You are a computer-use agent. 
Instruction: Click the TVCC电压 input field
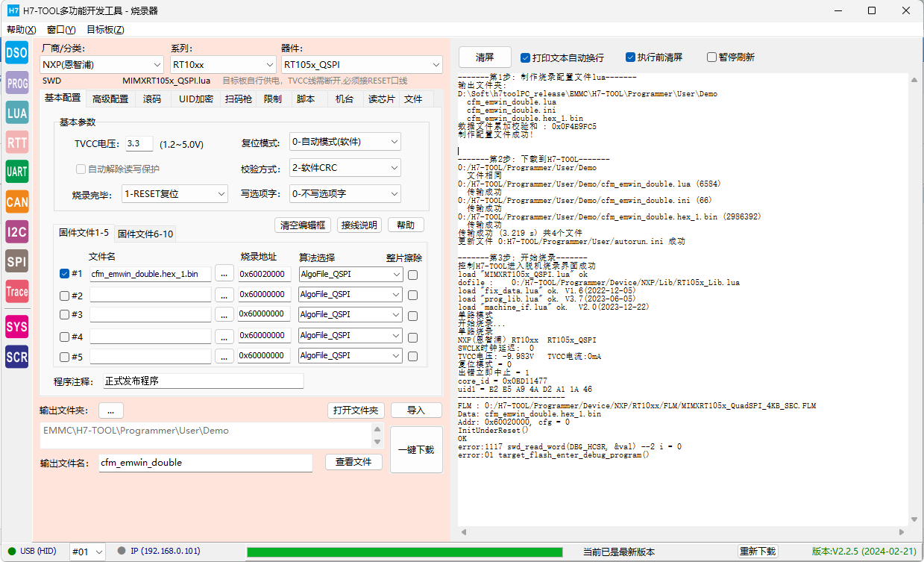tap(139, 144)
